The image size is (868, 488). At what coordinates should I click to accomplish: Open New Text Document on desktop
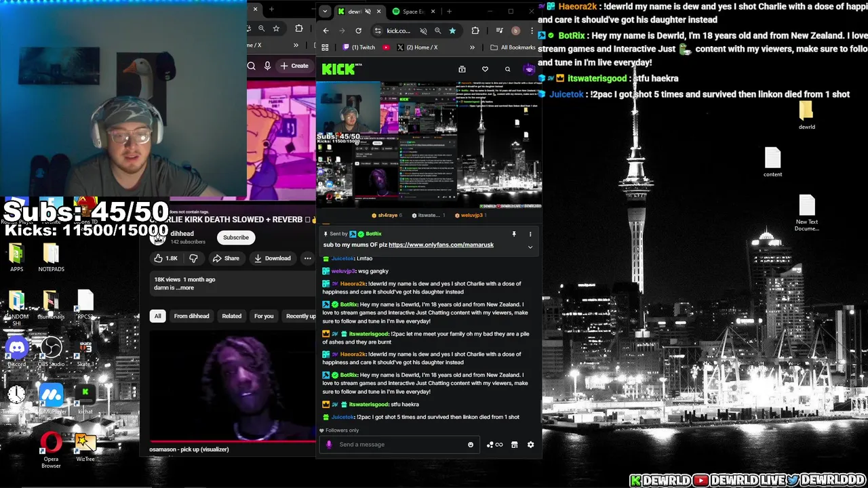point(807,213)
